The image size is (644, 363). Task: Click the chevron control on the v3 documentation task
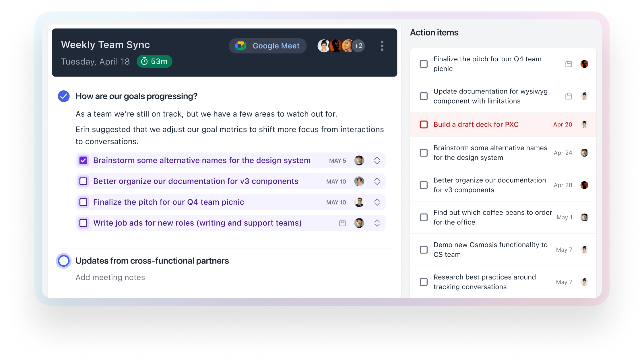pos(377,181)
